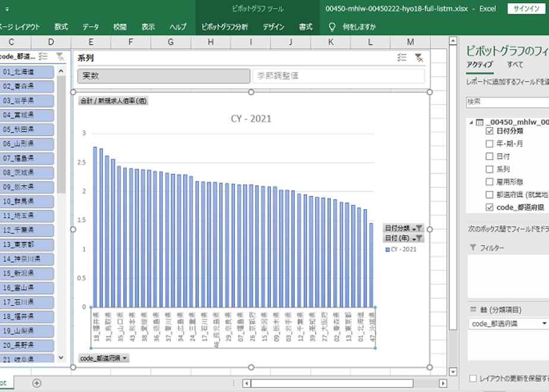The width and height of the screenshot is (549, 392).
Task: Open the デザイン ribbon tab
Action: point(273,27)
